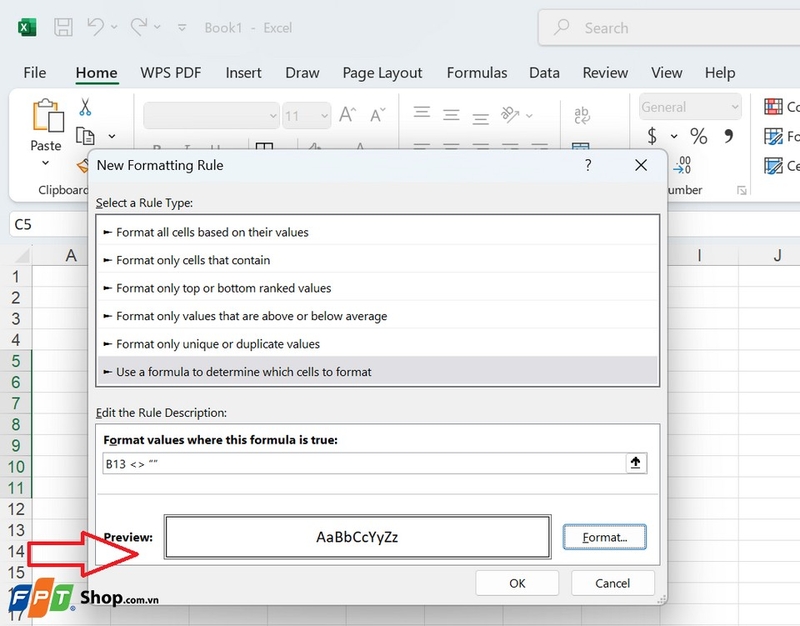Select row 3 header

click(16, 319)
